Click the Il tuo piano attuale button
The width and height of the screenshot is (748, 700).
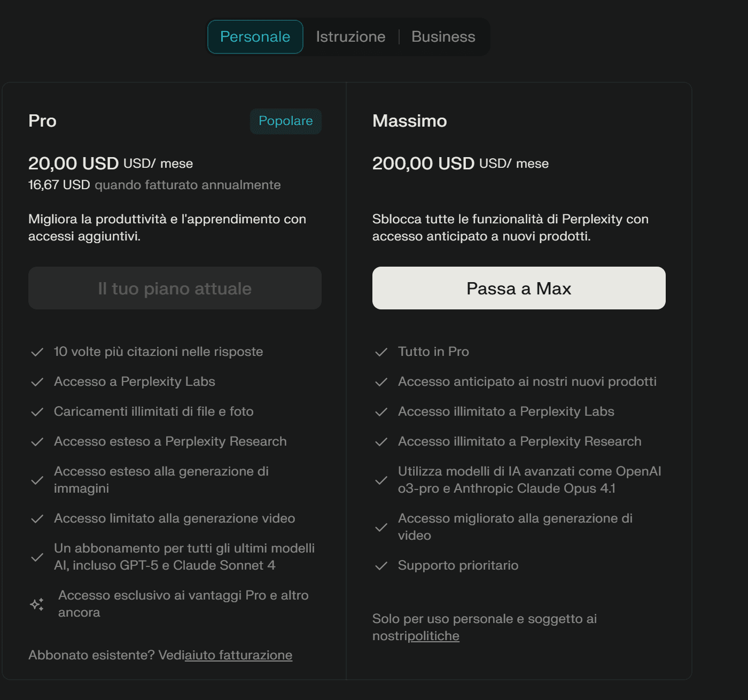(x=175, y=289)
